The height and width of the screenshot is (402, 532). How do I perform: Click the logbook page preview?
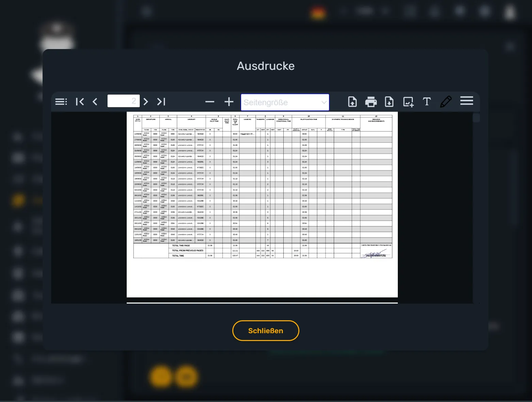click(262, 204)
